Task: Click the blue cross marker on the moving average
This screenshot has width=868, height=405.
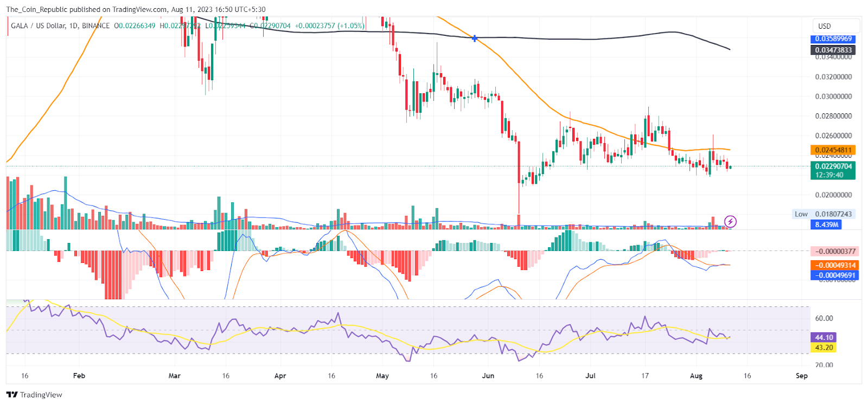Action: point(475,38)
